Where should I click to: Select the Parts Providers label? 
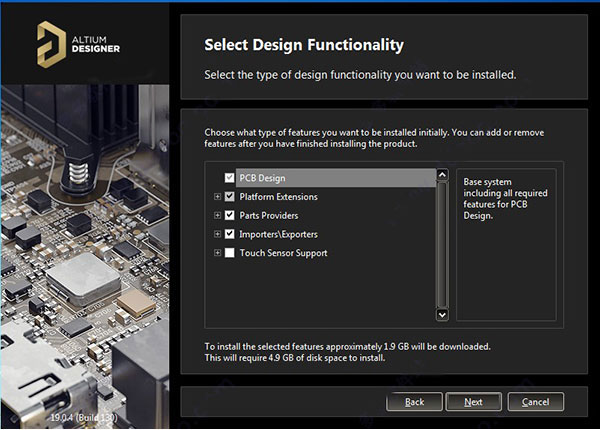click(x=268, y=215)
